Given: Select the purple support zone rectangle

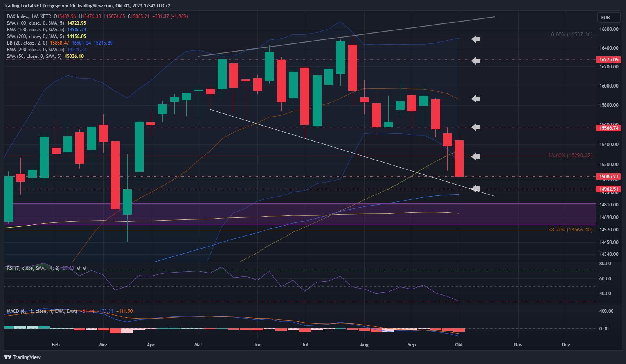Looking at the screenshot, I should (x=300, y=214).
